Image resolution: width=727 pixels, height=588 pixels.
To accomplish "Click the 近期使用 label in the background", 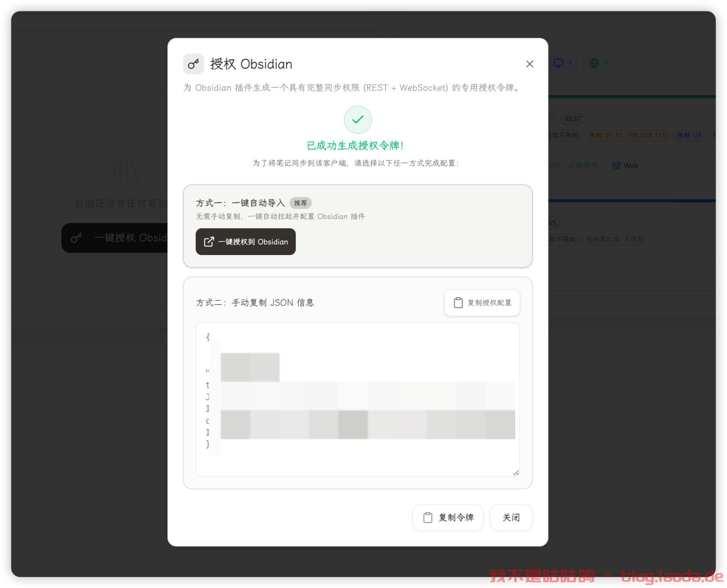I will click(582, 165).
